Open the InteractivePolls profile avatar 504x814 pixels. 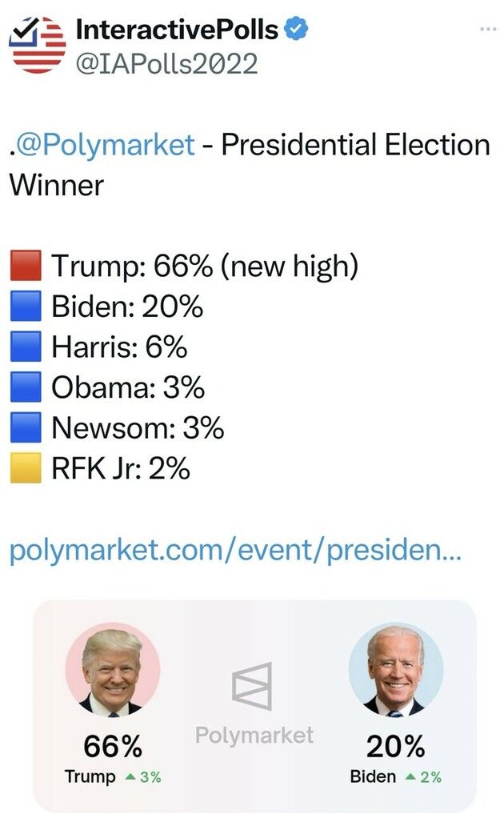[37, 45]
